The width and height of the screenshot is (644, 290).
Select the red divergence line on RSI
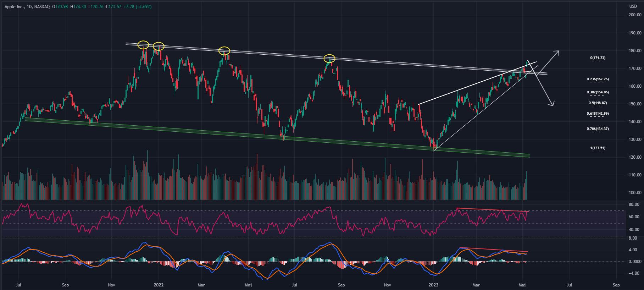click(x=493, y=210)
